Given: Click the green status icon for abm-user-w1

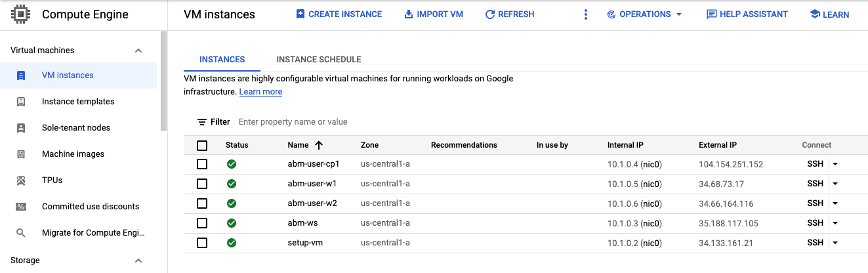Looking at the screenshot, I should pyautogui.click(x=232, y=184).
